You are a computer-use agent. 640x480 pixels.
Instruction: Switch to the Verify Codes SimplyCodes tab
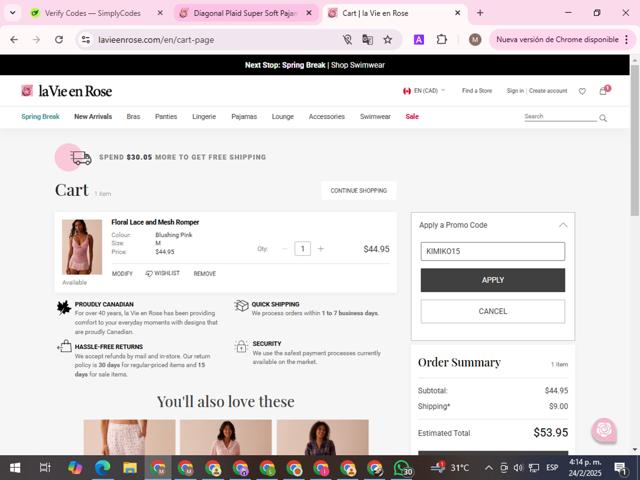coord(92,13)
